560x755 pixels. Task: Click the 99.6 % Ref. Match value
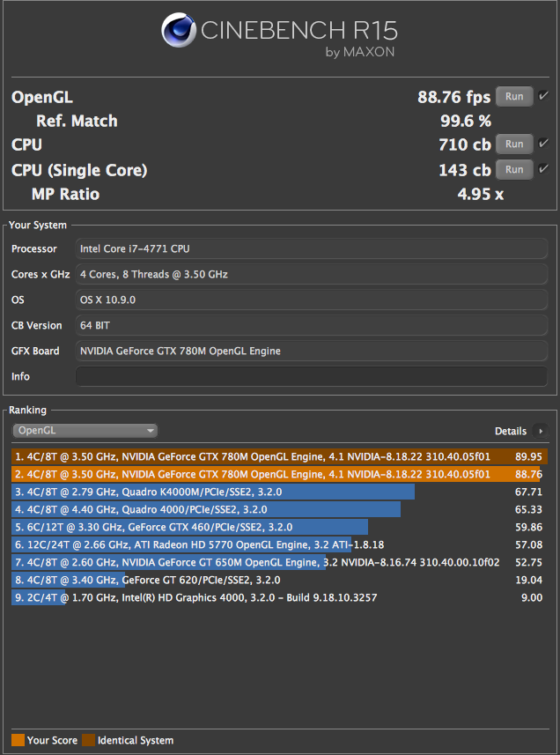click(466, 121)
